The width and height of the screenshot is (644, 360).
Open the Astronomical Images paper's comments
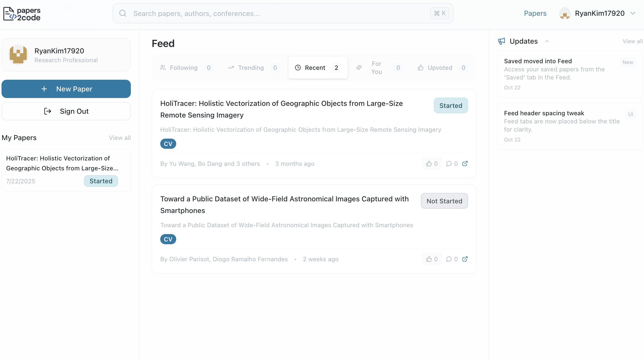coord(452,259)
